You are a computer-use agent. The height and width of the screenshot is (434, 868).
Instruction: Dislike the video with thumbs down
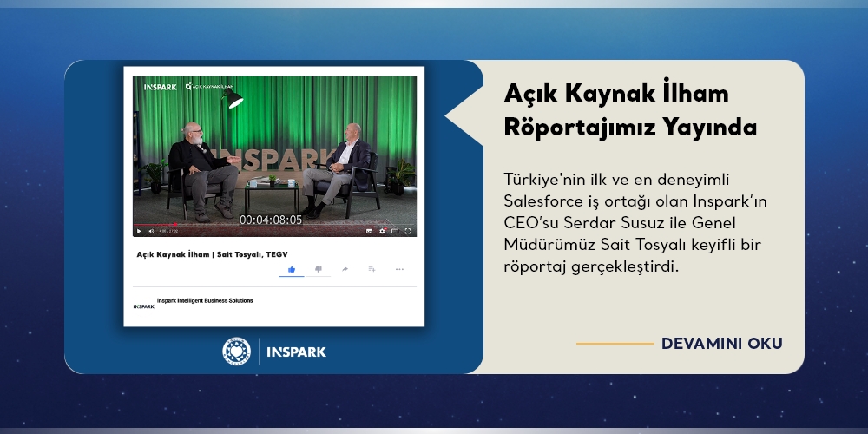tap(318, 269)
